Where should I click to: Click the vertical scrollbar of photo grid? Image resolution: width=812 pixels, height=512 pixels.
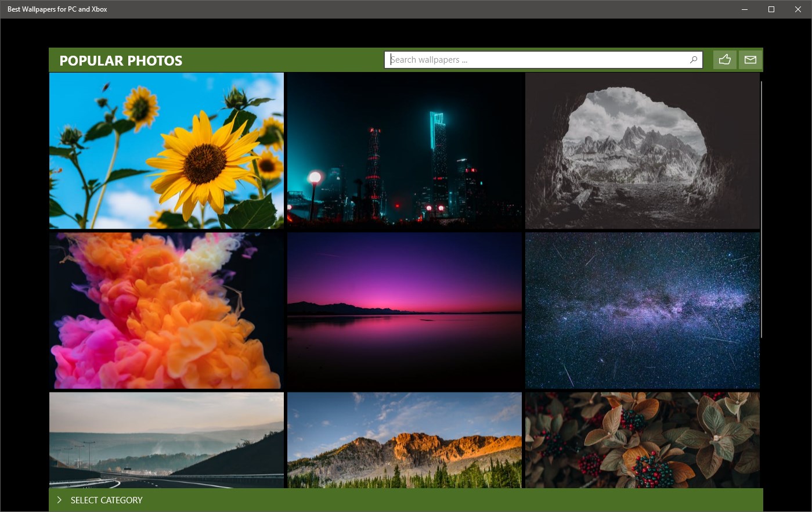761,209
